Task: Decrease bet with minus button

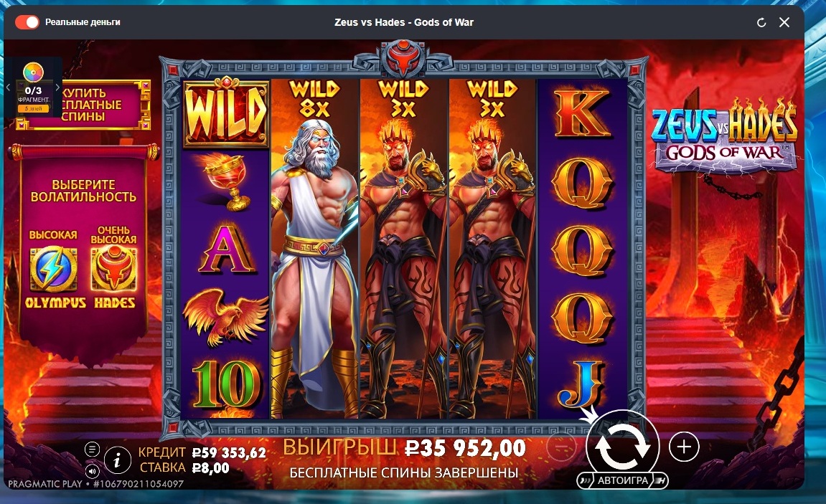Action: pyautogui.click(x=562, y=447)
